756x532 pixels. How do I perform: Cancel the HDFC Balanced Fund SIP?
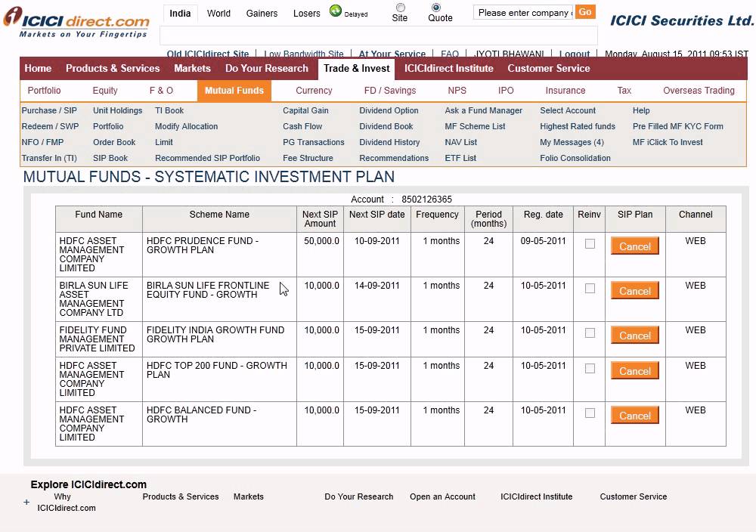[x=634, y=416]
